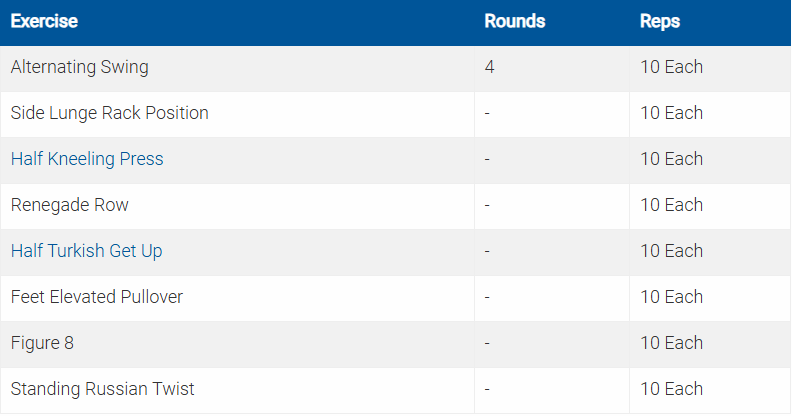Select reps cell for Standing Russian Twist
The width and height of the screenshot is (792, 416).
coord(671,389)
